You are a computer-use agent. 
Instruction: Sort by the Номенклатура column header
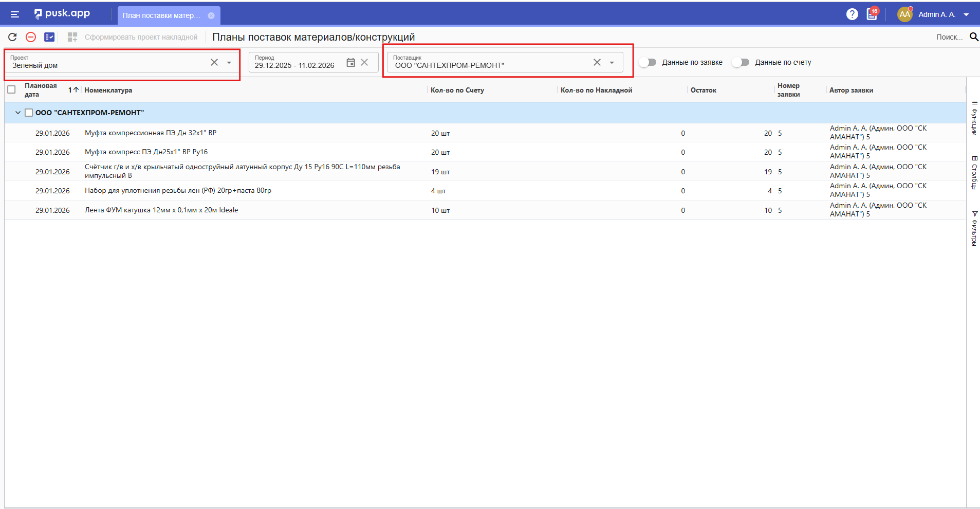108,90
